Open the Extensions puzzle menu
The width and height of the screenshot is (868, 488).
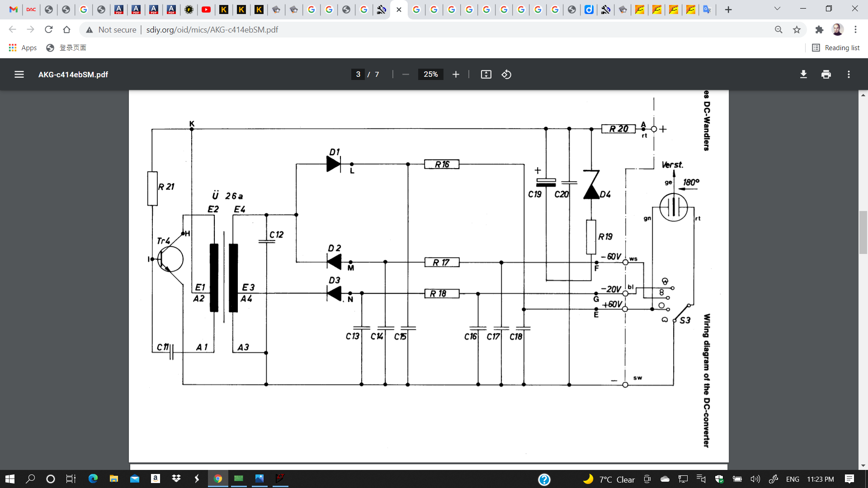click(819, 29)
